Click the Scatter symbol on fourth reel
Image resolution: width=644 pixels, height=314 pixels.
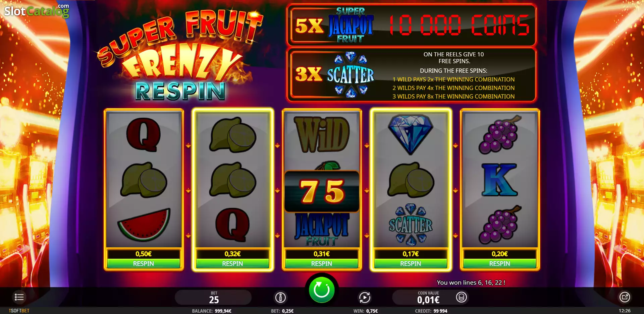click(411, 225)
